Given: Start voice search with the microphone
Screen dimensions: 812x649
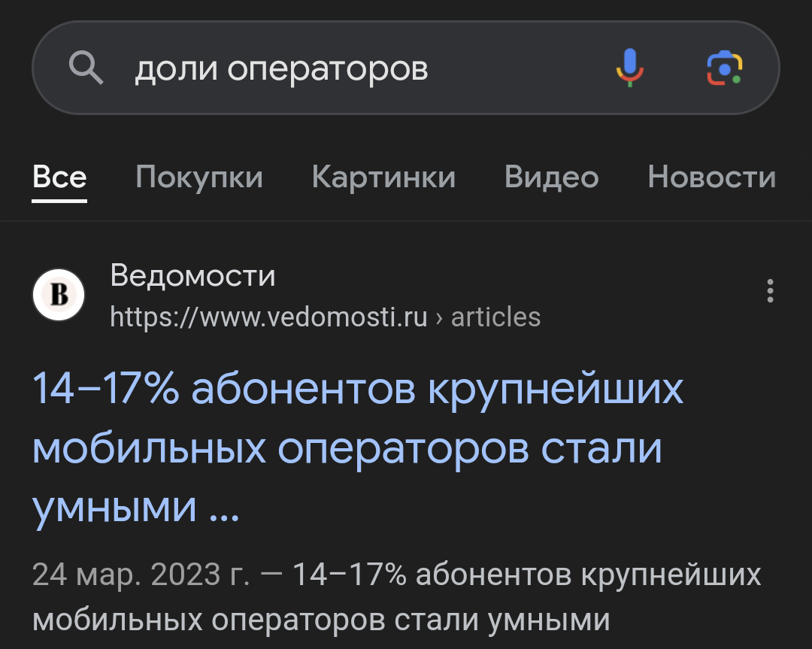Looking at the screenshot, I should tap(630, 68).
